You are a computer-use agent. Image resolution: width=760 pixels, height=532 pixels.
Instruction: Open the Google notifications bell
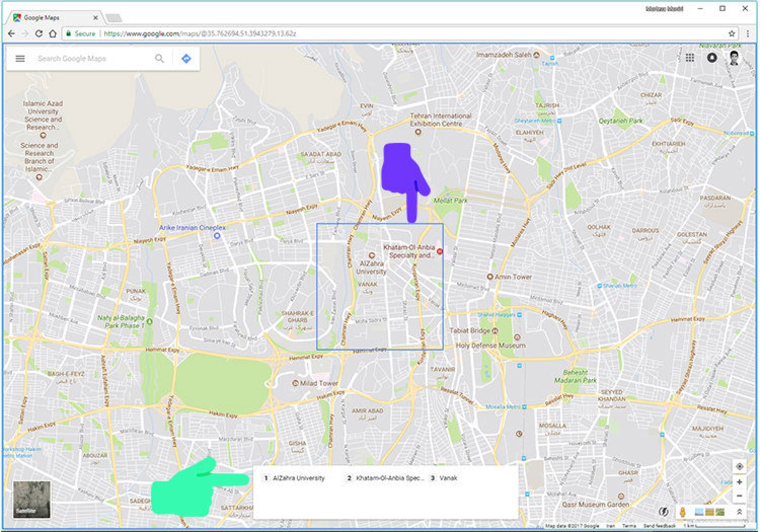tap(712, 58)
